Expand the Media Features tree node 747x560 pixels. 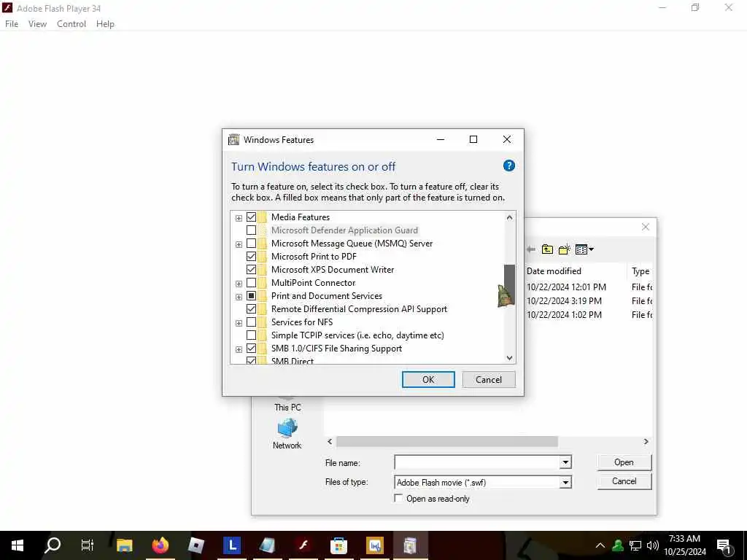tap(239, 218)
